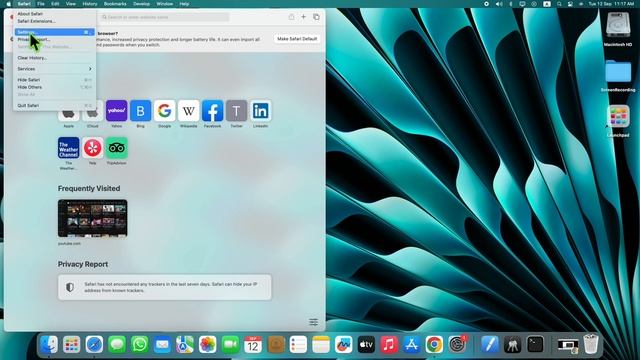Open Calendar from the Dock
This screenshot has height=360, width=640.
253,345
